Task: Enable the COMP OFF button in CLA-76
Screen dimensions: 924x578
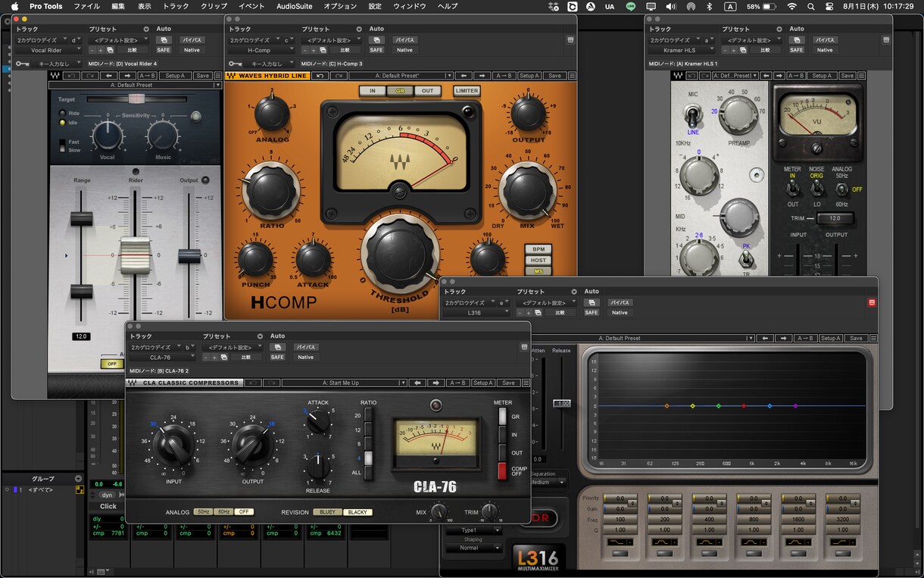Action: tap(501, 470)
